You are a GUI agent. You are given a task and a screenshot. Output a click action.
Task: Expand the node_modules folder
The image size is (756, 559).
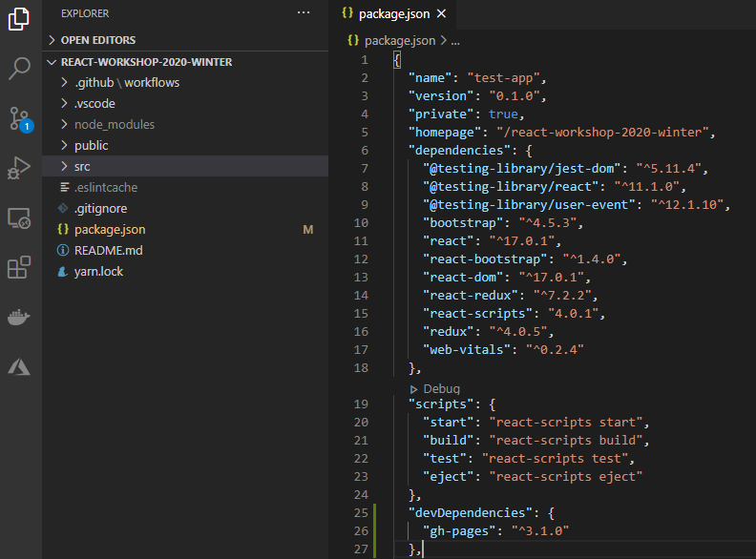click(x=185, y=124)
